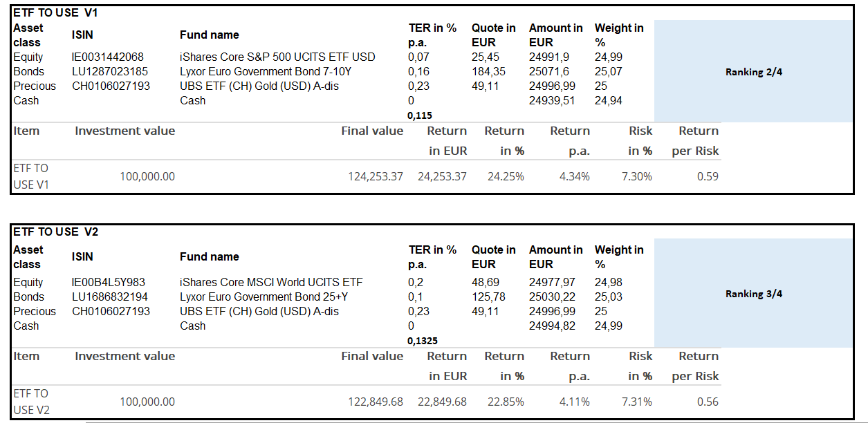Click the iShares Core MSCI World fund name
This screenshot has height=423, width=868.
271,282
